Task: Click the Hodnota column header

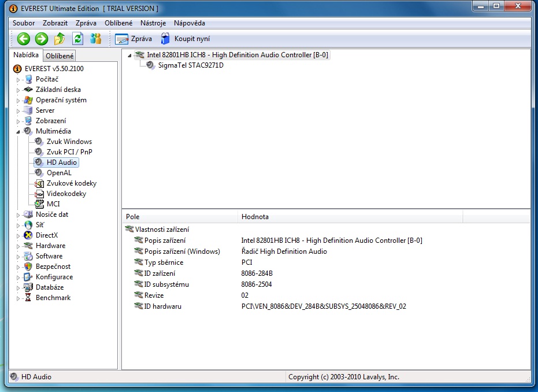Action: click(255, 217)
